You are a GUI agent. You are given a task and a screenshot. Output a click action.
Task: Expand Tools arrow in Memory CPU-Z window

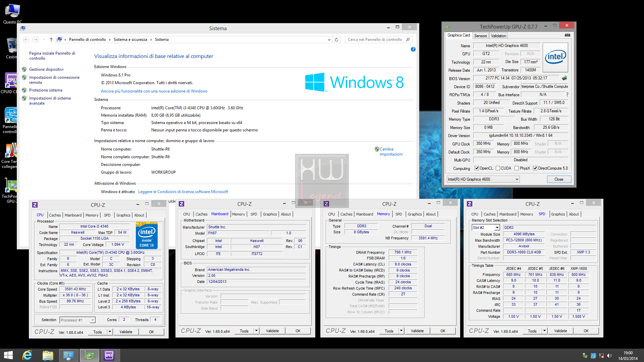pyautogui.click(x=401, y=331)
